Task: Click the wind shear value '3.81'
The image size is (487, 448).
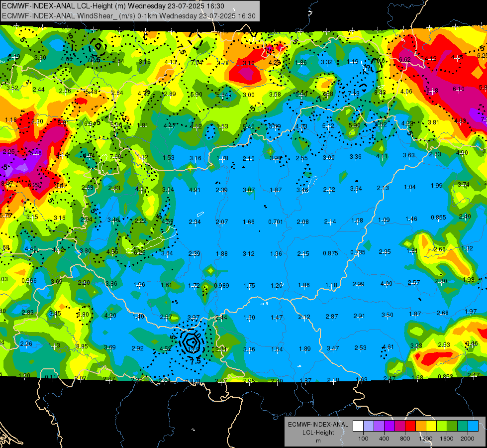Action: pos(434,122)
